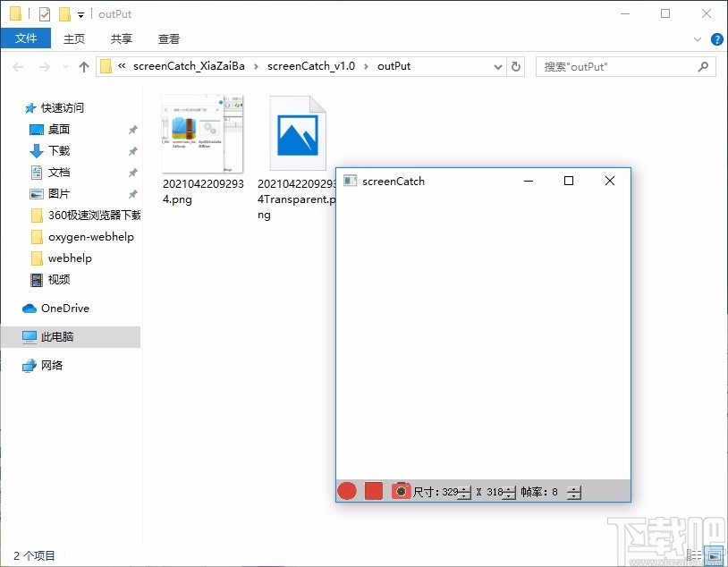Select the large icons view toggle at bottom right

click(714, 554)
